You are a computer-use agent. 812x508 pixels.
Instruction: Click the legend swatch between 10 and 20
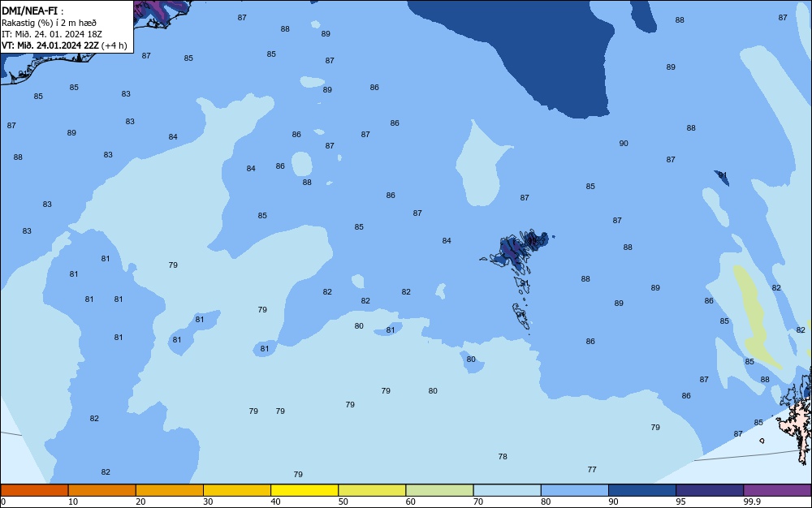(102, 490)
